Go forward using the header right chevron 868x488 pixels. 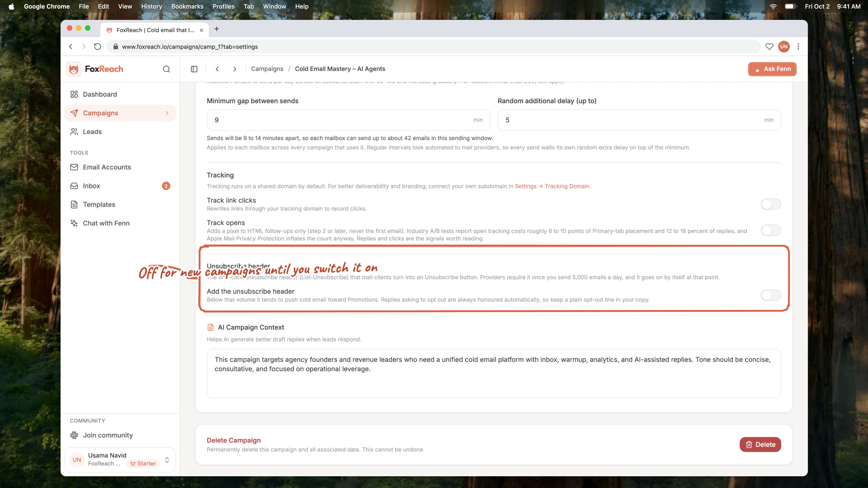click(x=235, y=69)
